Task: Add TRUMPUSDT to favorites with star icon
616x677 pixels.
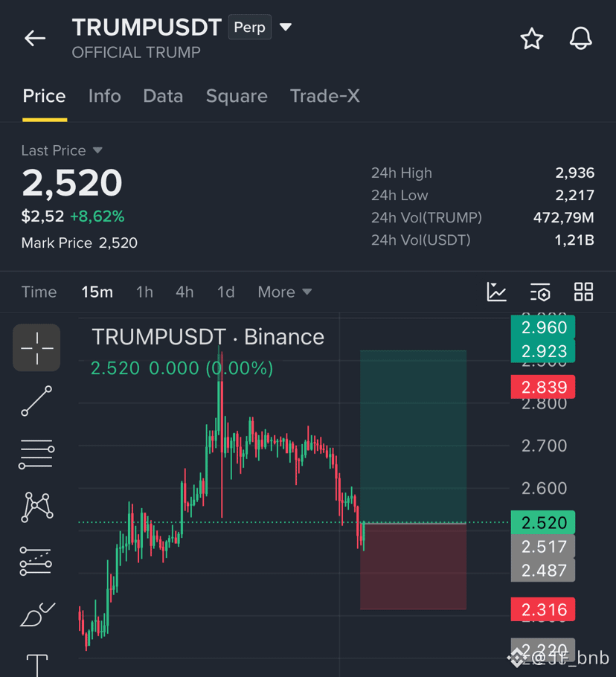Action: [x=532, y=39]
